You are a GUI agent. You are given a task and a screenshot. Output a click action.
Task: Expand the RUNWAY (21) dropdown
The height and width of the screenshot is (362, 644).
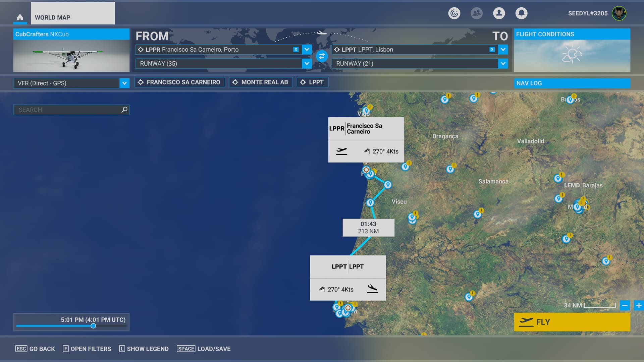point(503,63)
